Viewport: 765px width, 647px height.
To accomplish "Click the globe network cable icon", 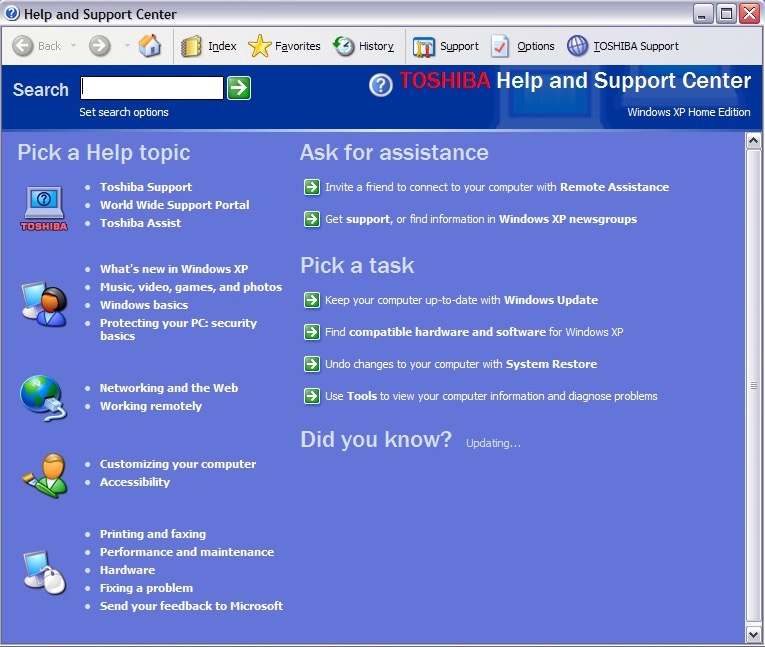I will 43,398.
